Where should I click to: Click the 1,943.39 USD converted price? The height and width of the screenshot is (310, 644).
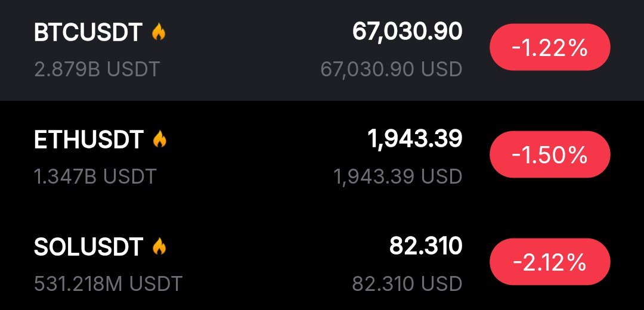coord(398,176)
